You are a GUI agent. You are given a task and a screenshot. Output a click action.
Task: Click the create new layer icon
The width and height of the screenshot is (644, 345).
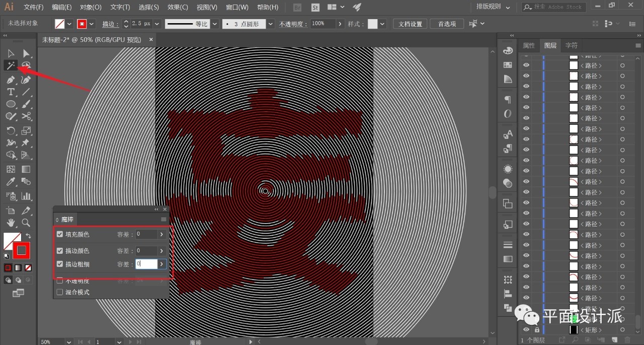click(614, 340)
